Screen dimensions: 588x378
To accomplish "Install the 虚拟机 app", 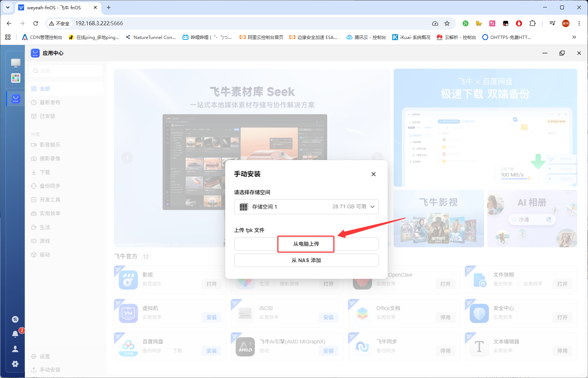I will [x=211, y=317].
